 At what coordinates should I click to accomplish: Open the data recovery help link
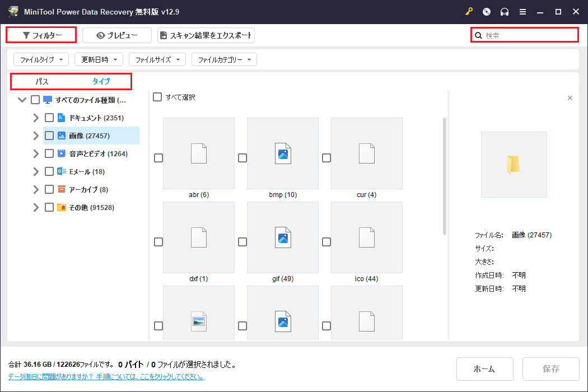click(x=106, y=377)
